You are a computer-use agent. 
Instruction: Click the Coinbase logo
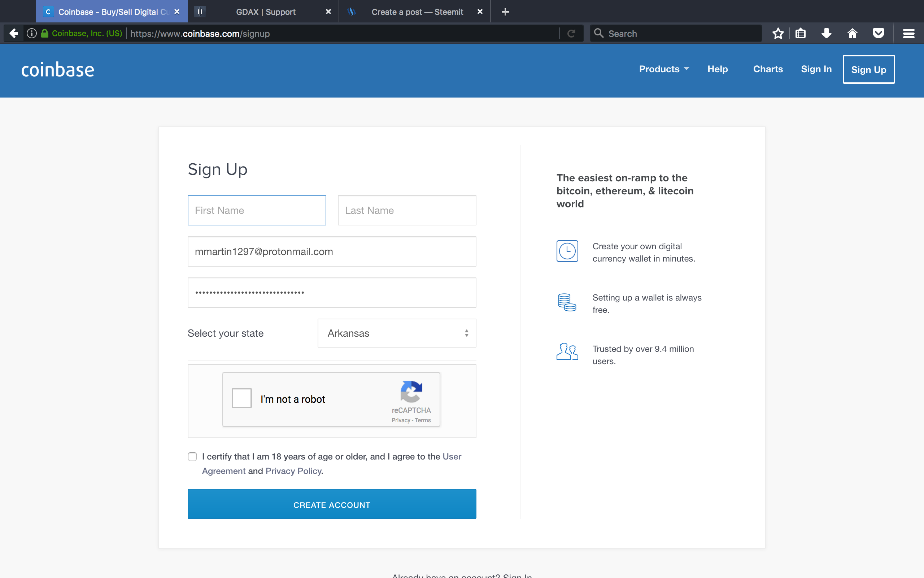click(58, 70)
